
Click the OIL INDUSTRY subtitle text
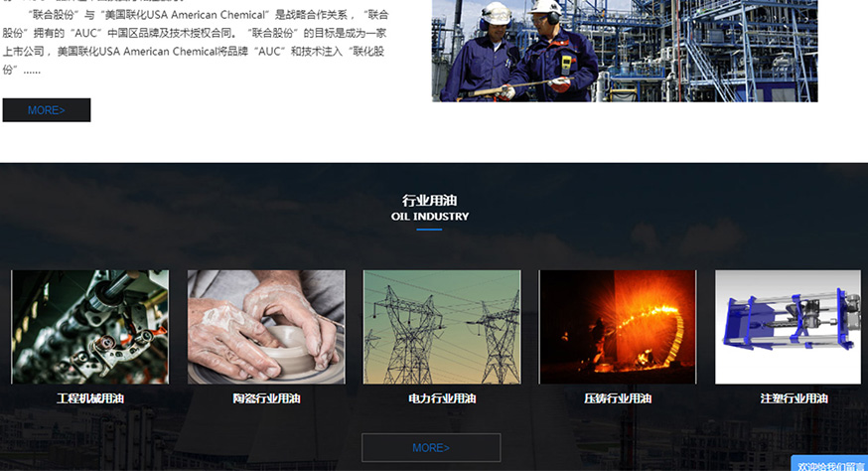click(430, 217)
